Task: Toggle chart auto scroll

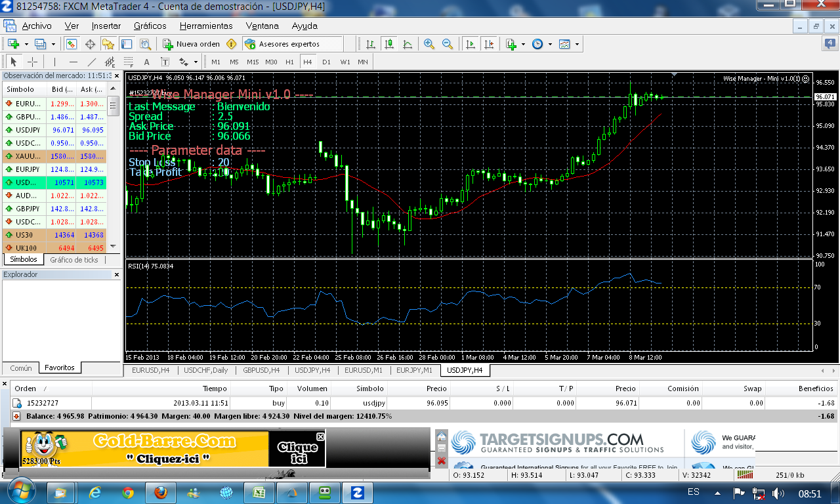Action: click(x=471, y=44)
